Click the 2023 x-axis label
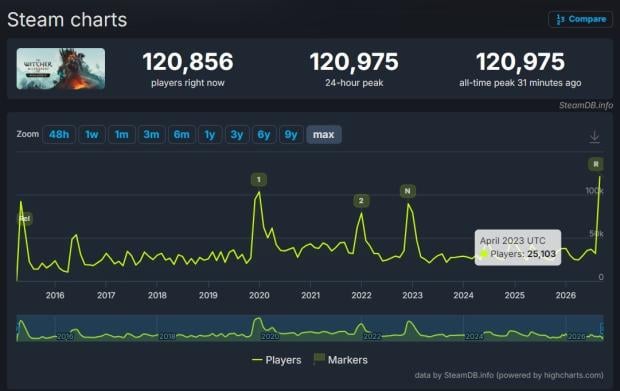Image resolution: width=620 pixels, height=391 pixels. (x=412, y=295)
